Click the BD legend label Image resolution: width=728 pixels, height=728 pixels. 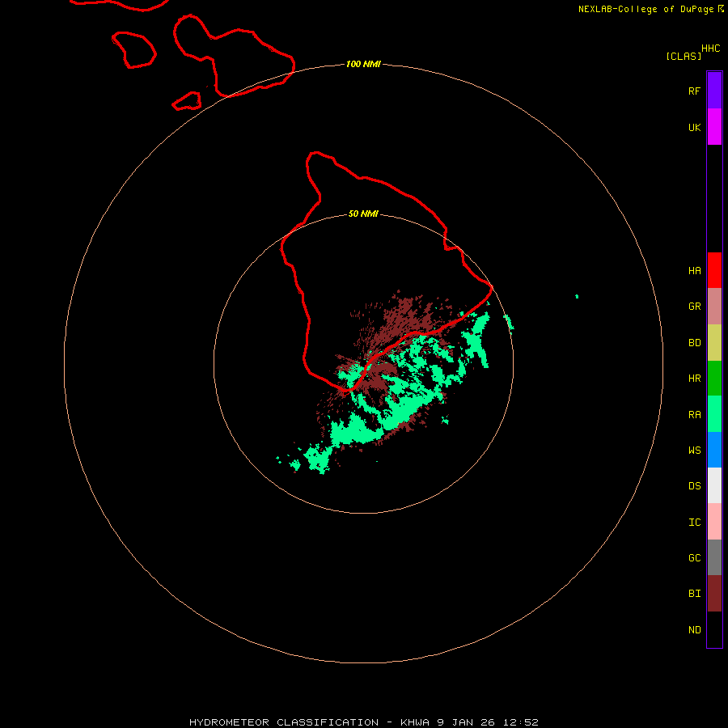pyautogui.click(x=694, y=343)
